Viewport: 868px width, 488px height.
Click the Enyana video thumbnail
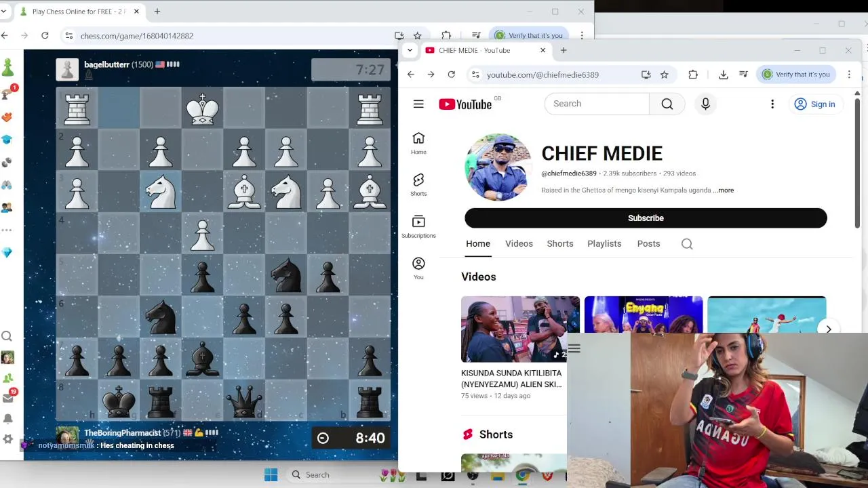644,314
